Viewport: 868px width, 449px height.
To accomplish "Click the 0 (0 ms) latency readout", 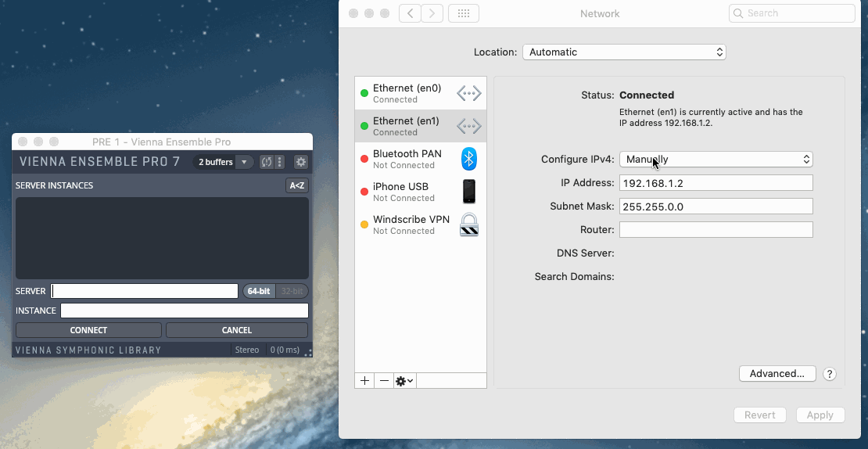I will click(x=285, y=350).
